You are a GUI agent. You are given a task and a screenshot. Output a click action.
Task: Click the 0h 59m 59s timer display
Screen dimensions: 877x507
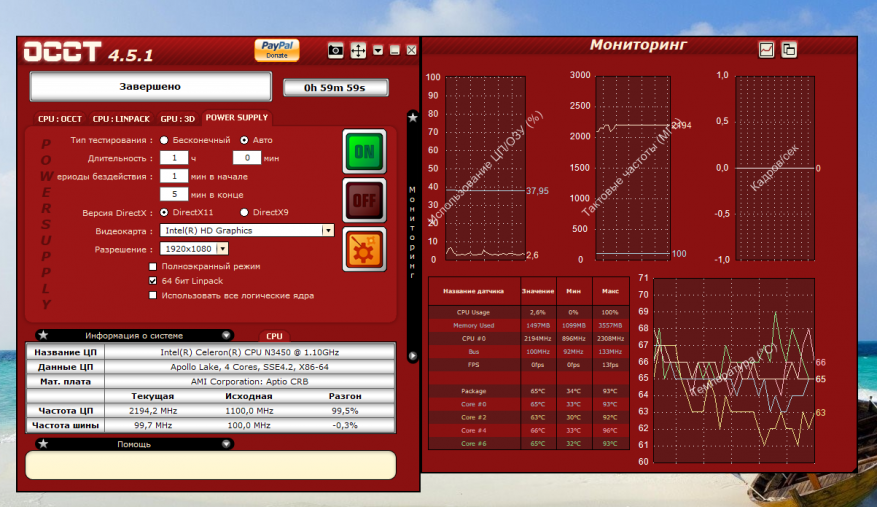pos(336,88)
